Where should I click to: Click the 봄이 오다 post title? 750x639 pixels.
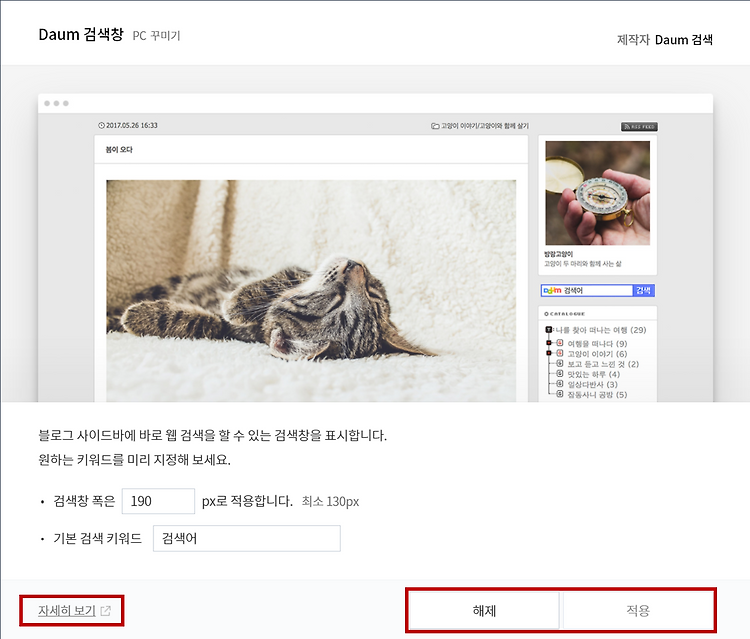click(119, 149)
